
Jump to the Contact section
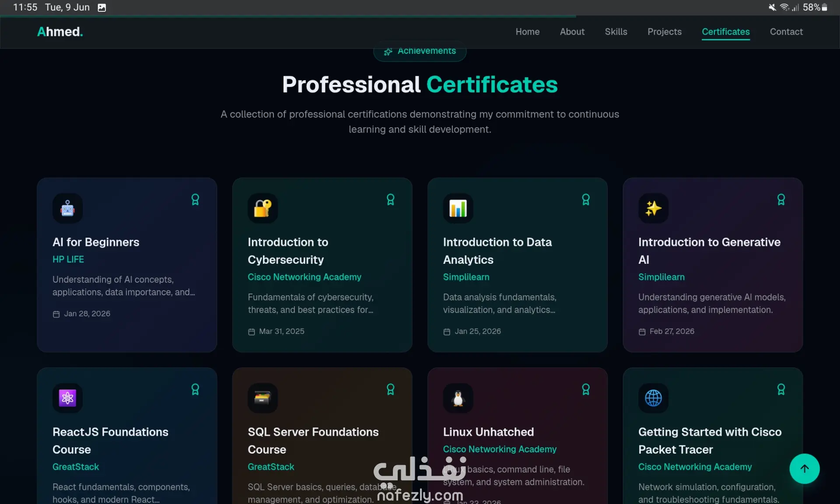(786, 32)
